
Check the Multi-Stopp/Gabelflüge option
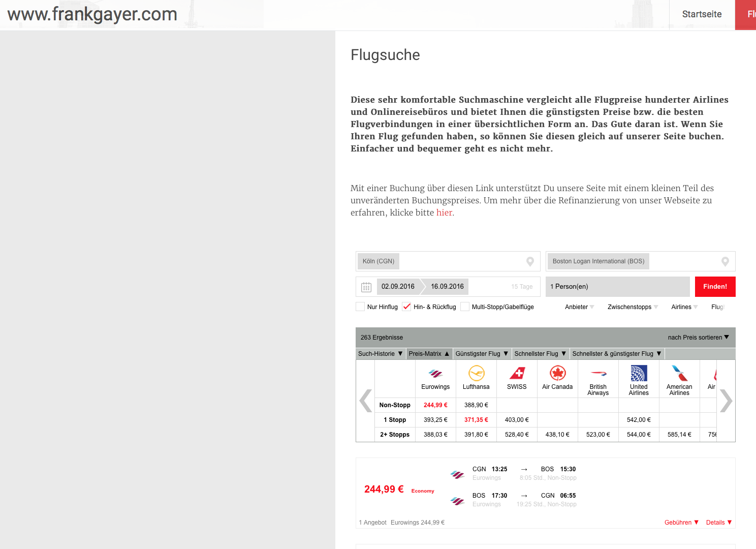pos(465,307)
